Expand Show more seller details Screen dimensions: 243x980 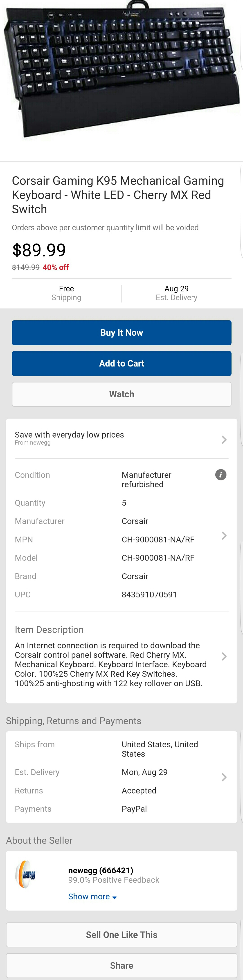tap(92, 897)
